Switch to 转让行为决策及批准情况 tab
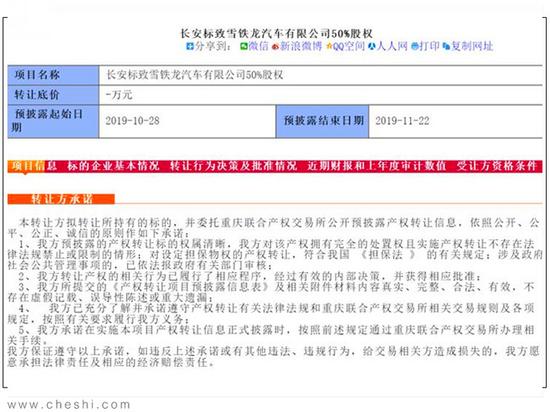The height and width of the screenshot is (412, 550). [x=234, y=166]
